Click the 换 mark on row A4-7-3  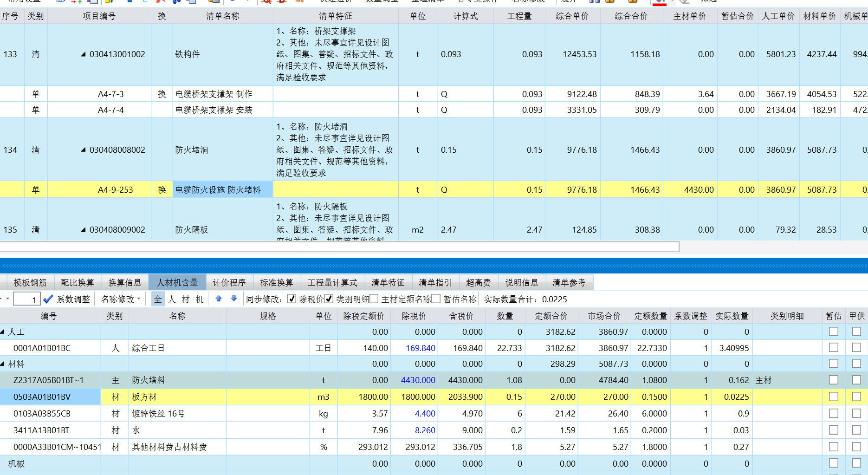click(162, 94)
